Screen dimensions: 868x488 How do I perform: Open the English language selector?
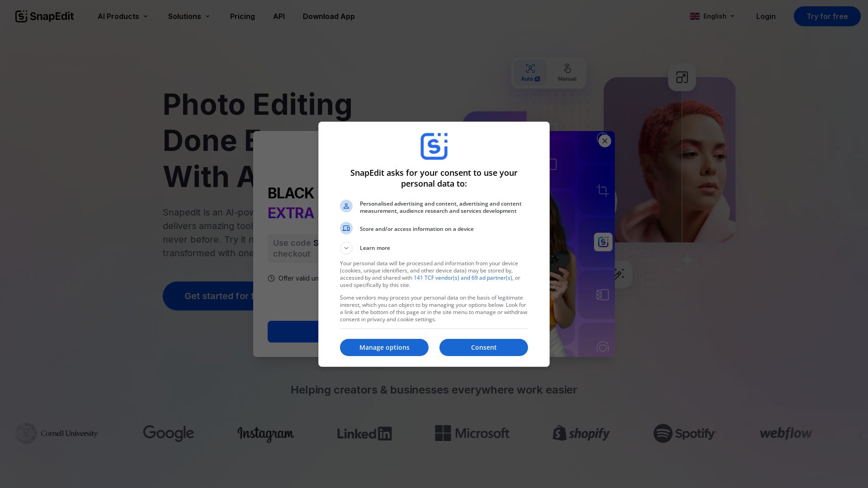(712, 16)
